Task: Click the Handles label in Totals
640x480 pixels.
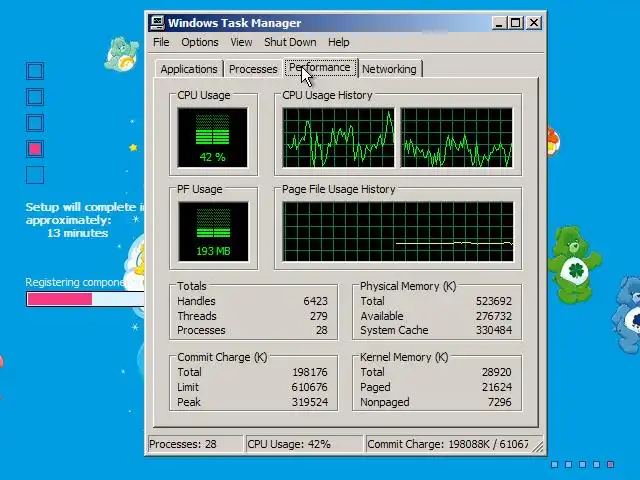Action: point(196,301)
